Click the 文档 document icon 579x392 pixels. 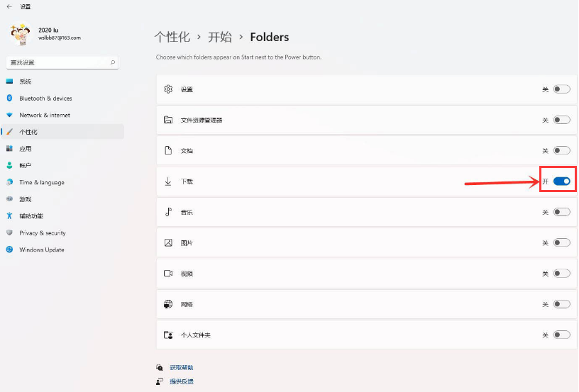tap(168, 150)
